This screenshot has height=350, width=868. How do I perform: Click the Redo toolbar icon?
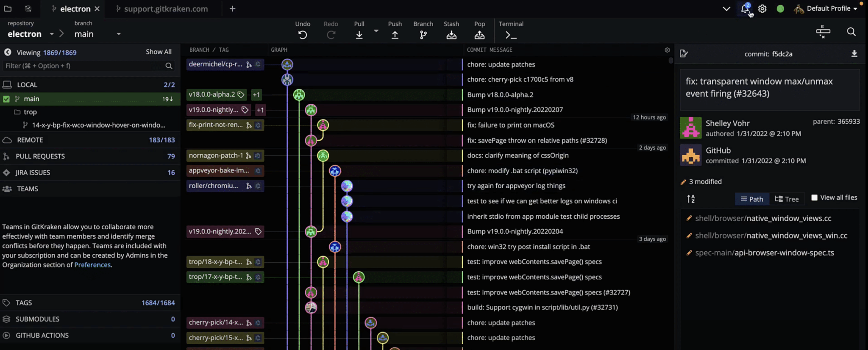[x=331, y=35]
